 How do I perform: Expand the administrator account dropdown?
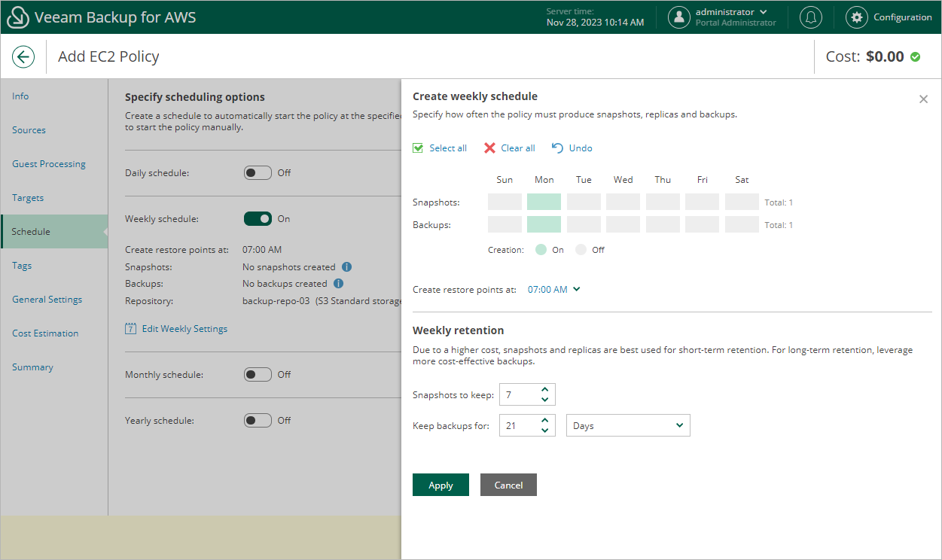coord(764,12)
